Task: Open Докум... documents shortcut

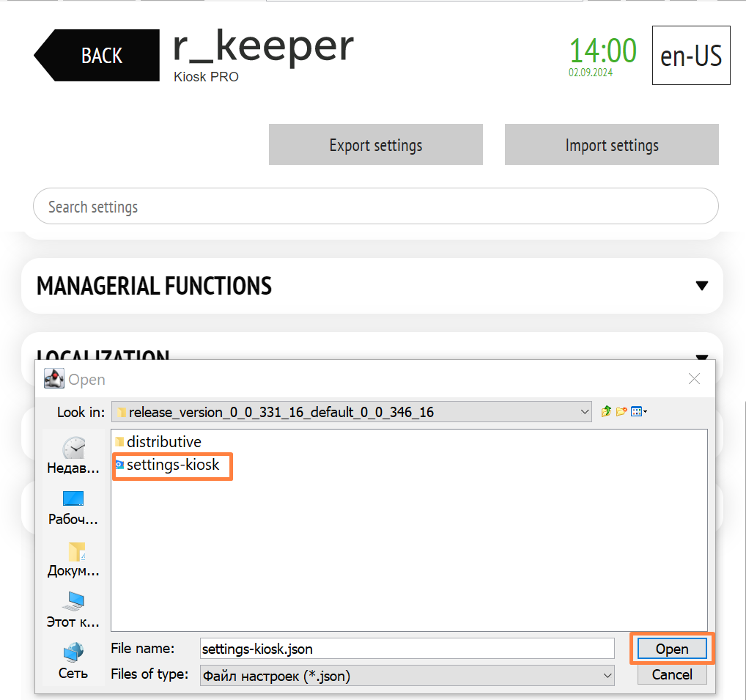Action: (x=73, y=559)
